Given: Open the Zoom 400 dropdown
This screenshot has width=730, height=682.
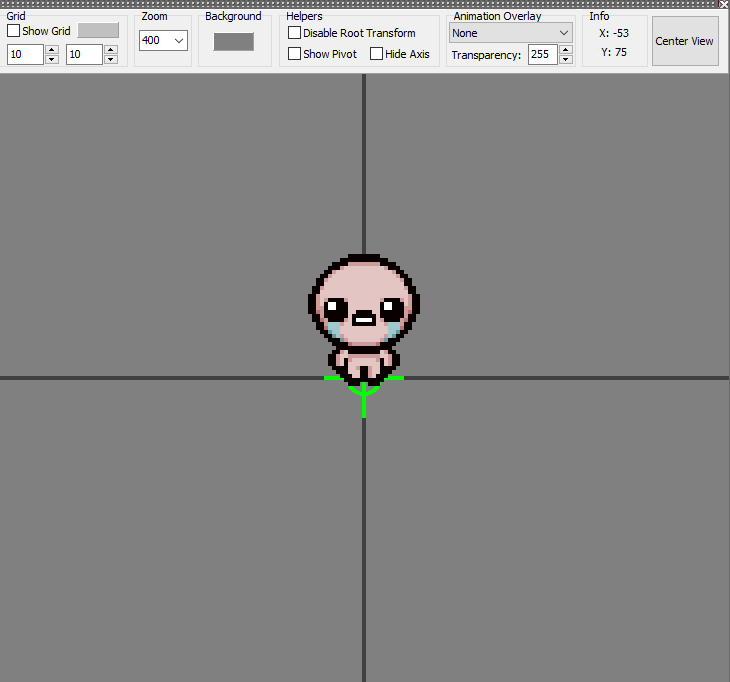Looking at the screenshot, I should pyautogui.click(x=163, y=41).
